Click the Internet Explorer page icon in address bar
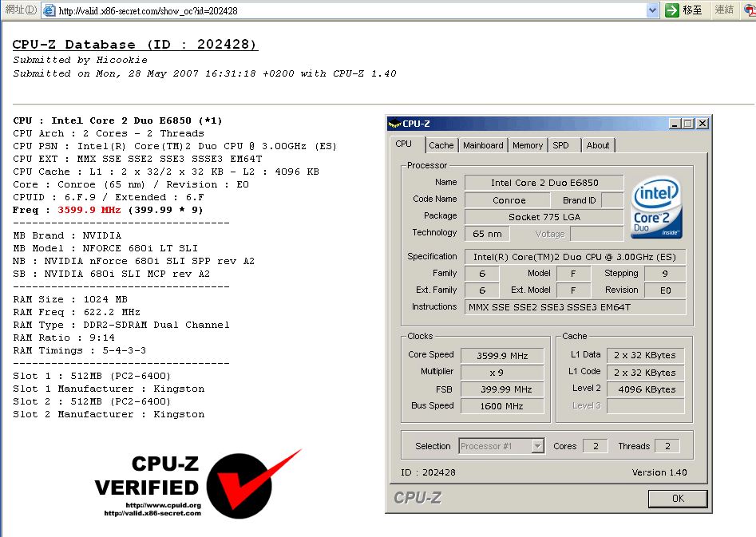The image size is (756, 537). pyautogui.click(x=49, y=10)
